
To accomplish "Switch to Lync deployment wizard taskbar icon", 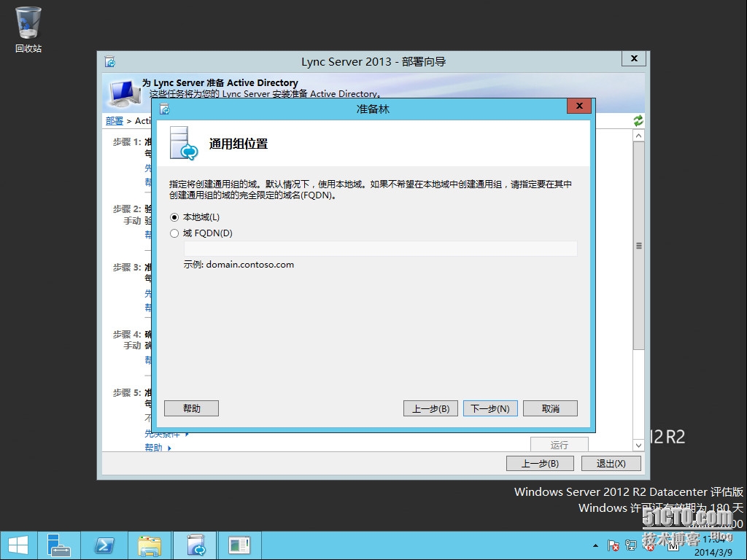I will coord(196,545).
